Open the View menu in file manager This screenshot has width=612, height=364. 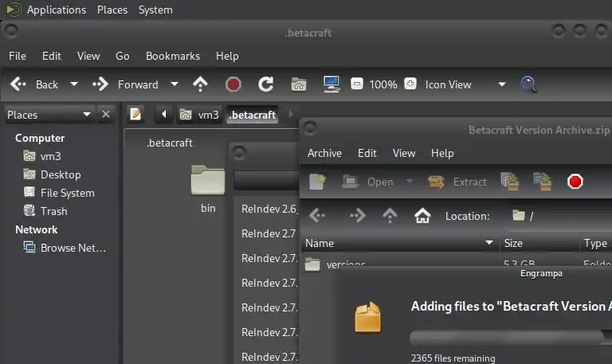88,57
